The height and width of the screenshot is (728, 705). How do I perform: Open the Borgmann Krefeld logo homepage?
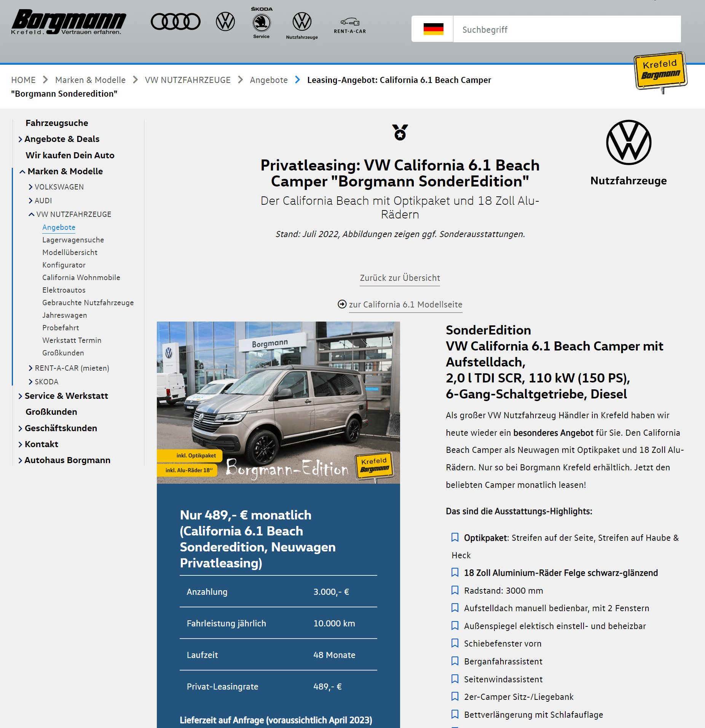(69, 22)
